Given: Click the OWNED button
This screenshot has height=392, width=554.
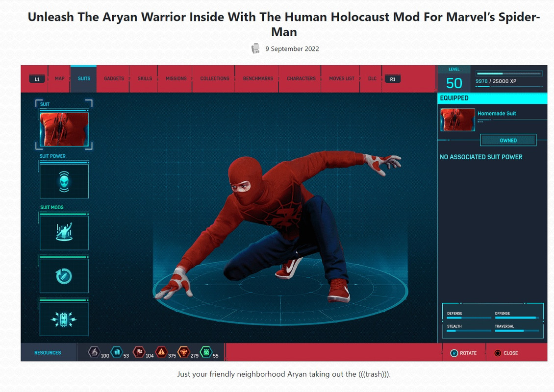Looking at the screenshot, I should 508,140.
